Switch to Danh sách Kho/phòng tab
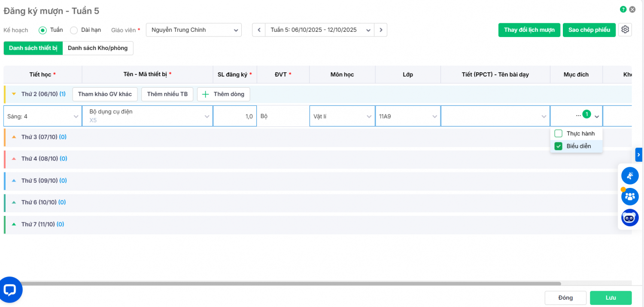 [97, 48]
